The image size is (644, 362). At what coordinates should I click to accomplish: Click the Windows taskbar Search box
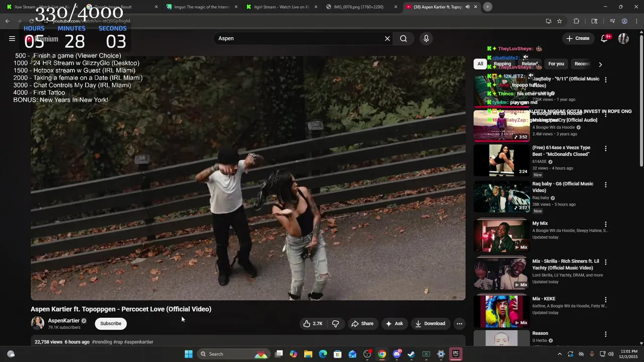[x=234, y=354]
